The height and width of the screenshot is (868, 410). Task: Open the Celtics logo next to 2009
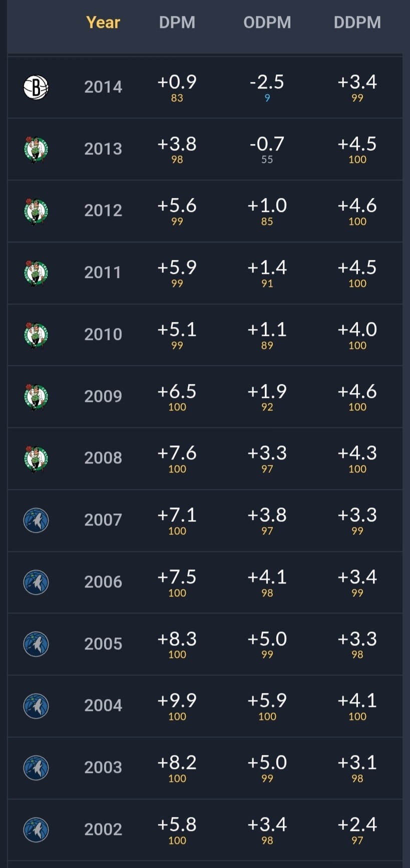pos(36,396)
